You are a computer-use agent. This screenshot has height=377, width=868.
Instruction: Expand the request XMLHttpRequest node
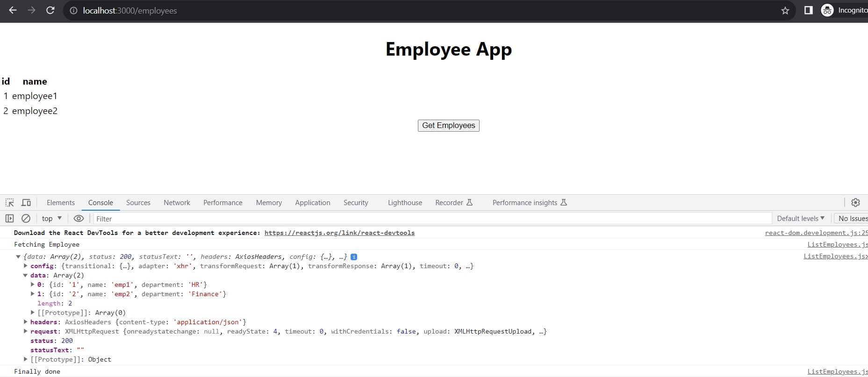pos(26,331)
